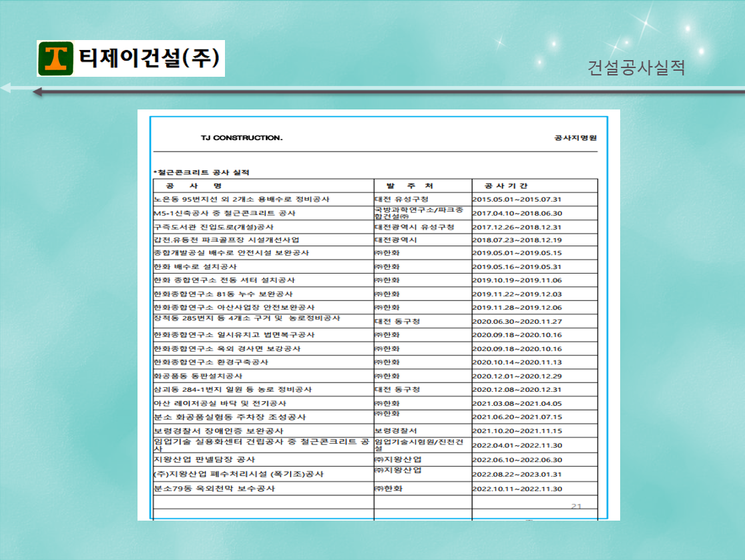Click the '공사지명원' label in document header
The width and height of the screenshot is (745, 560).
[x=575, y=137]
